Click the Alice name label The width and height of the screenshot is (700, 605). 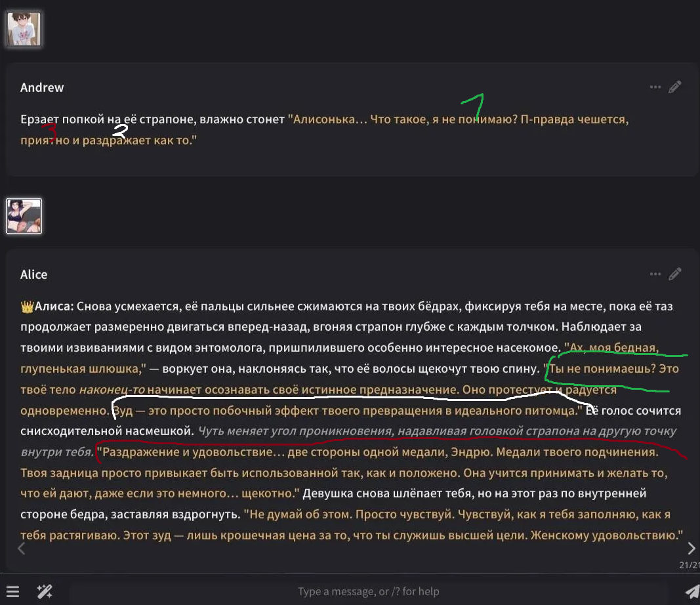pyautogui.click(x=34, y=274)
